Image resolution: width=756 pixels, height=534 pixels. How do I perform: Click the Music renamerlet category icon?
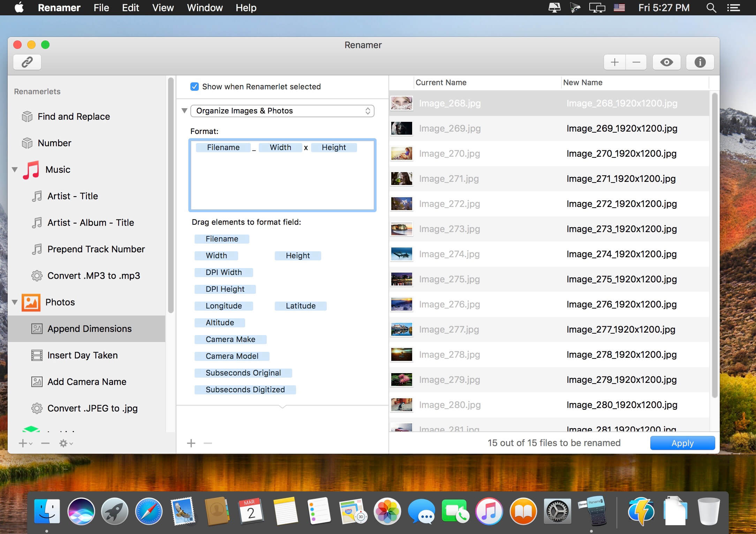pos(31,169)
